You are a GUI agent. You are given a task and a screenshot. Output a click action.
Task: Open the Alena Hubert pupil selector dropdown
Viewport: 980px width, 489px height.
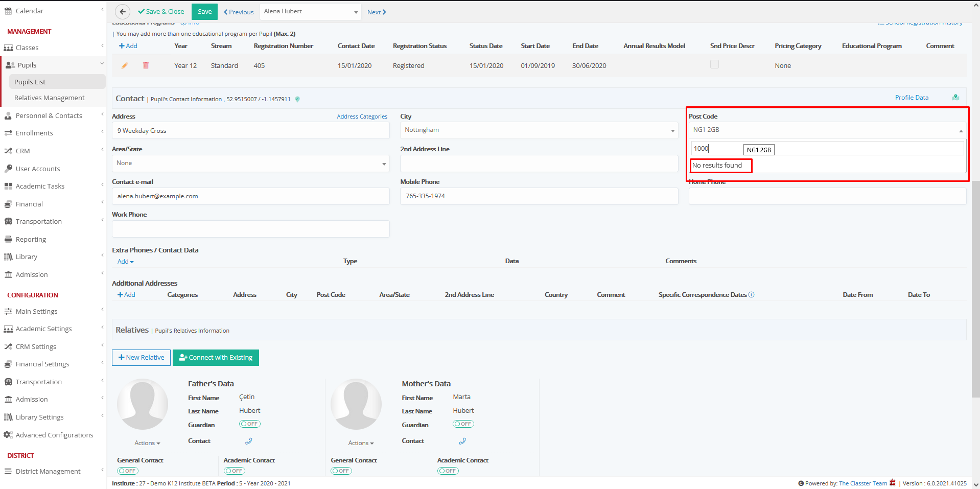click(311, 12)
